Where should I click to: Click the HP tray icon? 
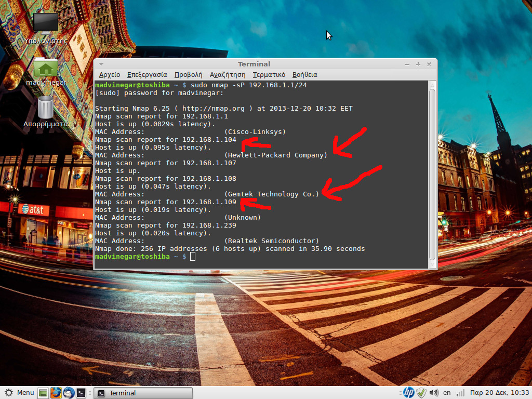tap(409, 393)
